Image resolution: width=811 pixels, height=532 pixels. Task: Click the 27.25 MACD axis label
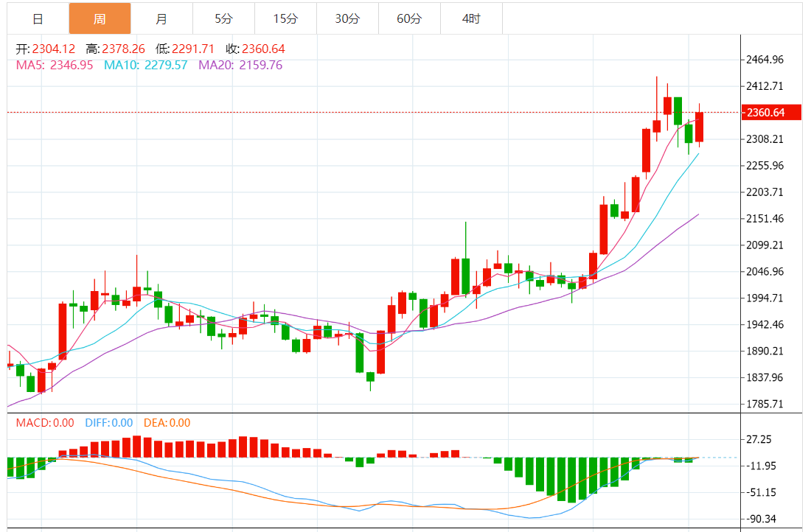pyautogui.click(x=759, y=439)
